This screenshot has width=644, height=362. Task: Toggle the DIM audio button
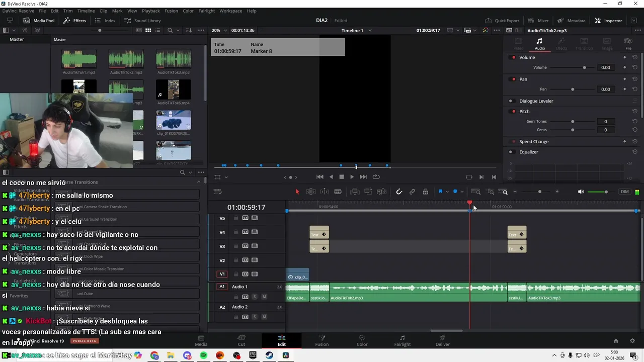click(x=625, y=192)
